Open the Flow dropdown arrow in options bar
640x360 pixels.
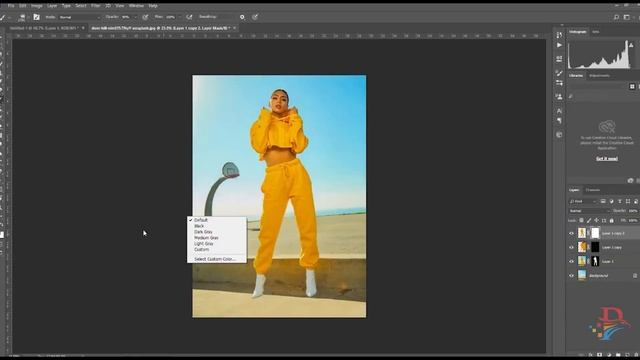(x=179, y=17)
